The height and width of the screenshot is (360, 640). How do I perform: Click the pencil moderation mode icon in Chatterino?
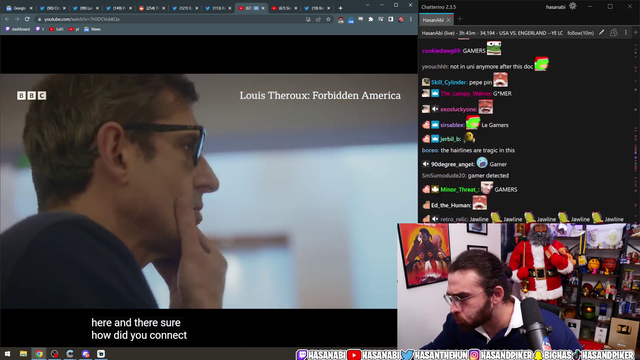click(601, 33)
